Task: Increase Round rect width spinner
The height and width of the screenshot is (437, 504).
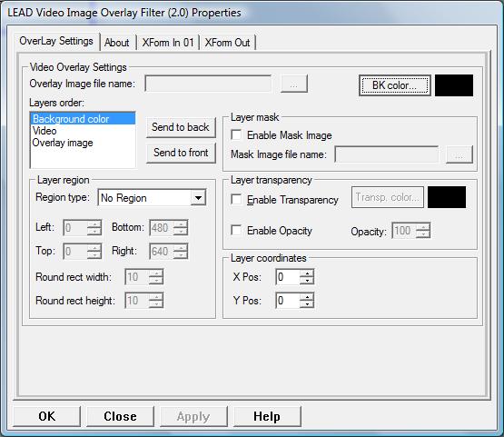Action: point(156,273)
